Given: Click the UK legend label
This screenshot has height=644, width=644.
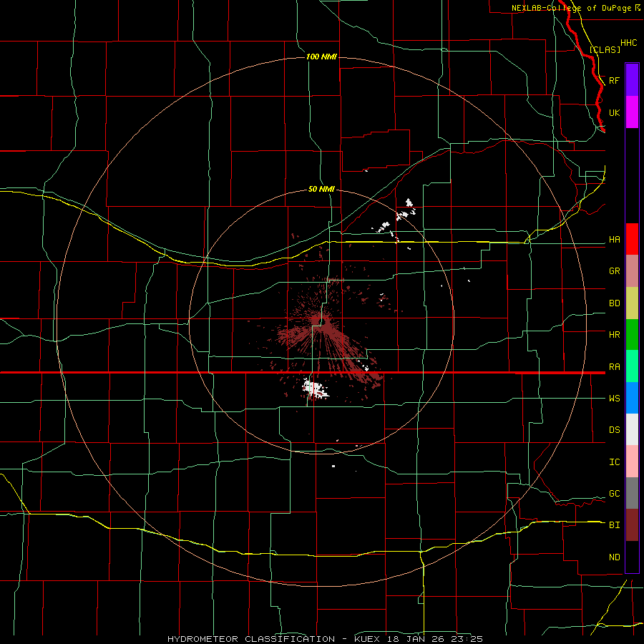Looking at the screenshot, I should pyautogui.click(x=614, y=112).
